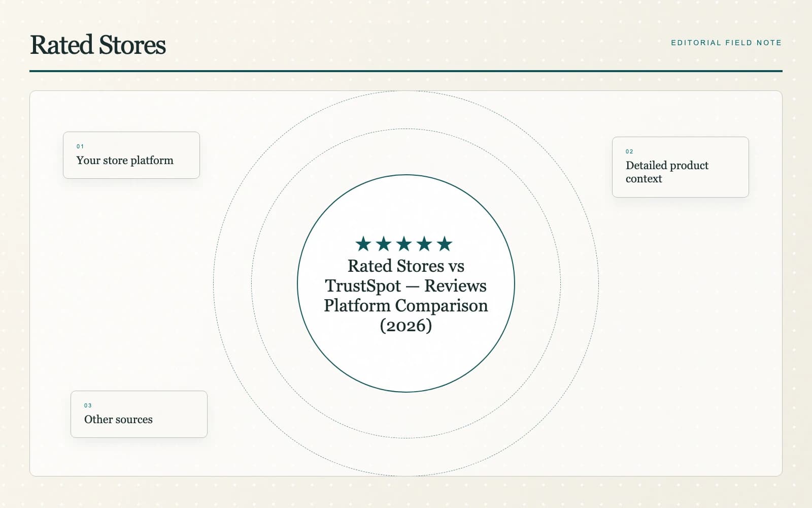Click the five-star rating icon row
This screenshot has height=508, width=812.
click(404, 244)
